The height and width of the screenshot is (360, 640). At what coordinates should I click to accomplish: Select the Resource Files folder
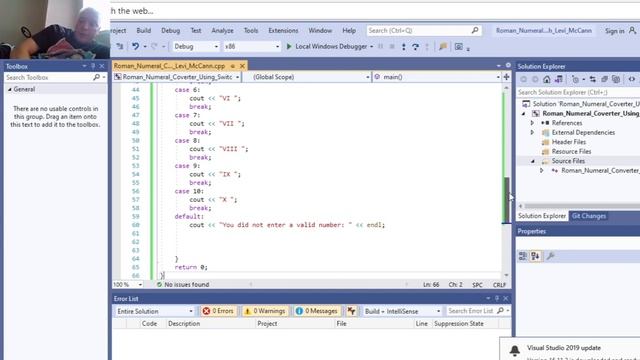click(x=571, y=151)
